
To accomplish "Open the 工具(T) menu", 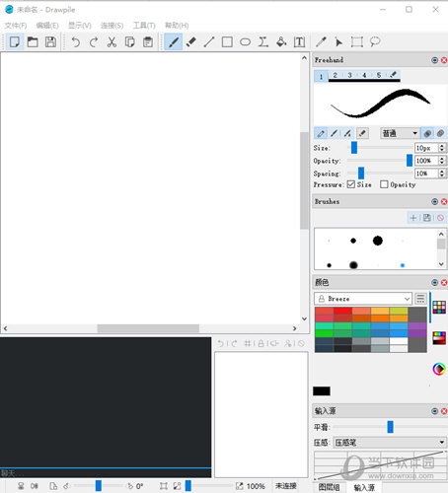I will (144, 26).
